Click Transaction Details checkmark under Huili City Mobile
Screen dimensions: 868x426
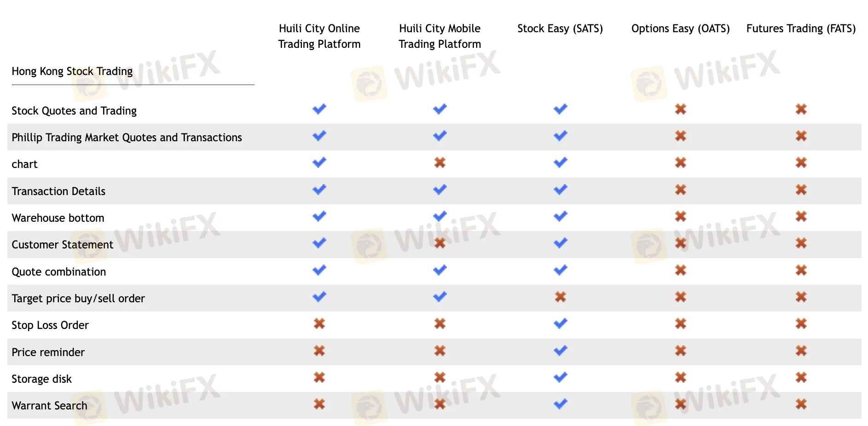pyautogui.click(x=440, y=190)
